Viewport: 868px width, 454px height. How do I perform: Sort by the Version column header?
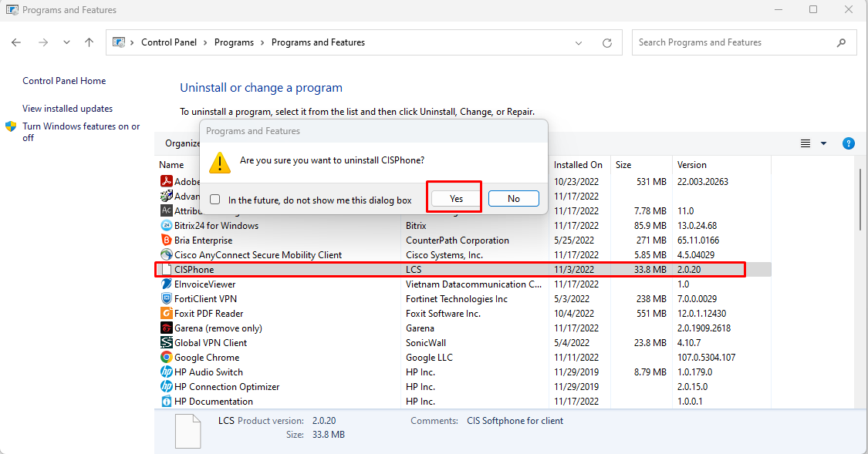[692, 165]
